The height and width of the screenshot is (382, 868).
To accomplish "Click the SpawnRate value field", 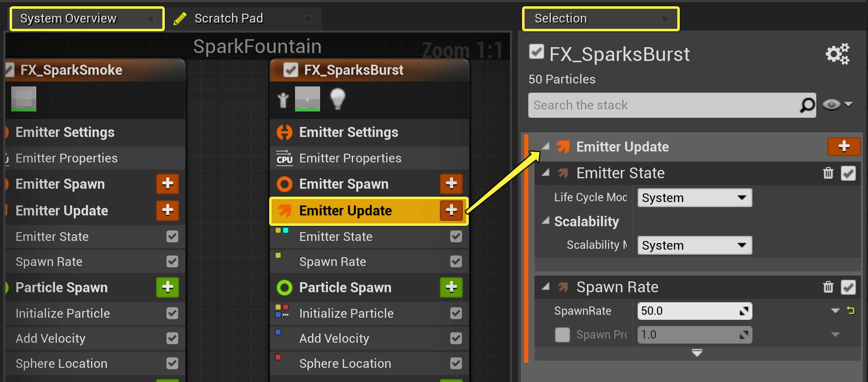I will pos(689,311).
